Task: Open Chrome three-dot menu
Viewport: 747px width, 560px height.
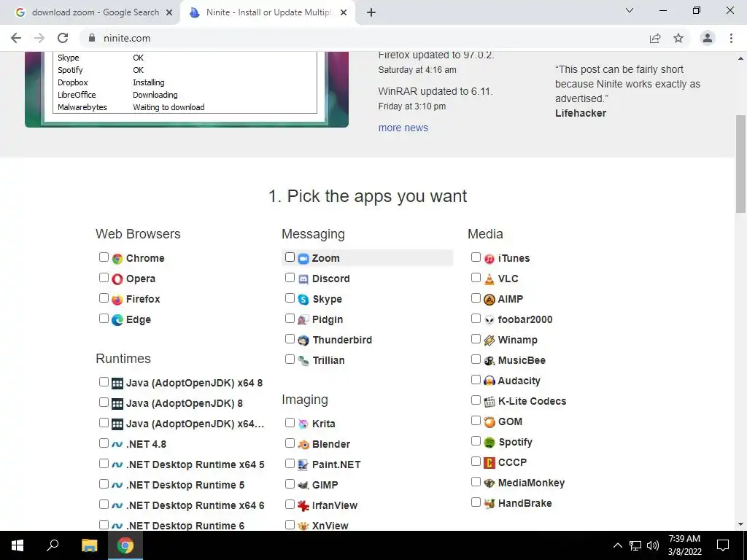Action: tap(731, 38)
